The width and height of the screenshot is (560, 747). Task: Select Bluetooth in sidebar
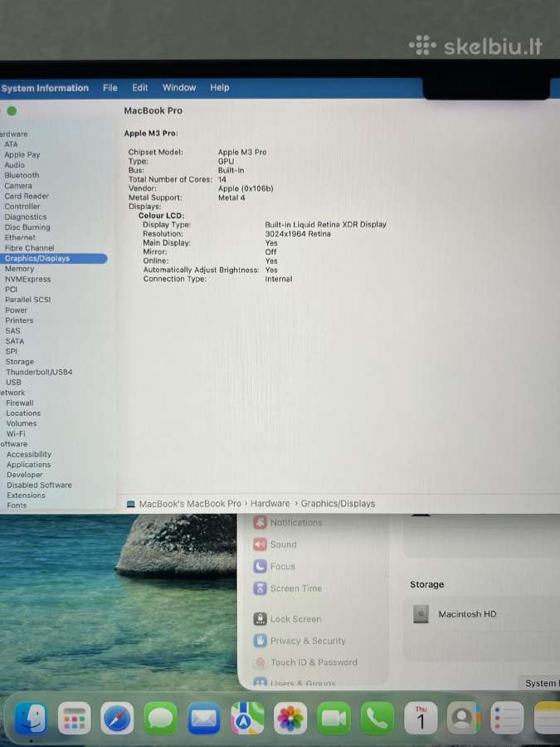tap(22, 175)
